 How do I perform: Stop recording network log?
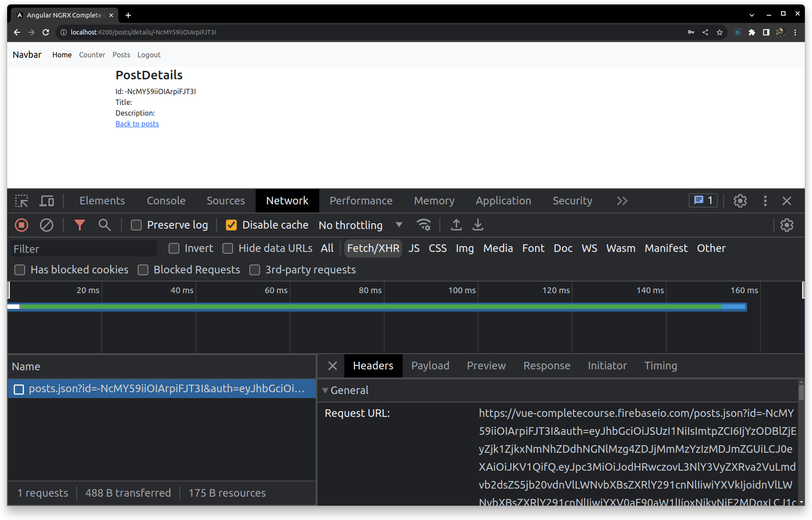pos(22,225)
